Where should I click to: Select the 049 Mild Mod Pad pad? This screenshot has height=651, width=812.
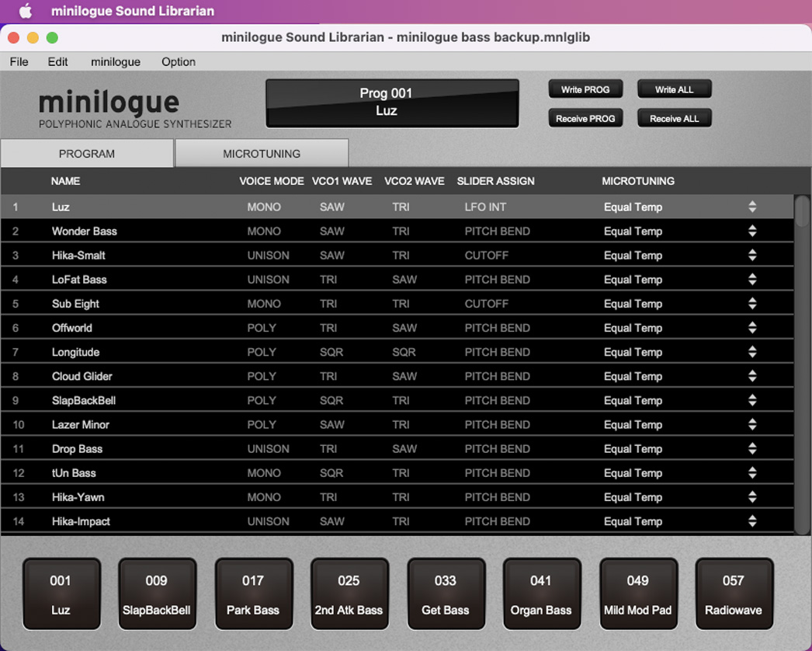coord(638,594)
